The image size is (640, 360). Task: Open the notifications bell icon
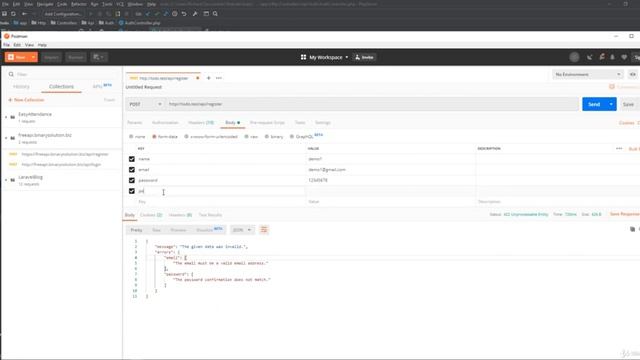click(x=612, y=58)
